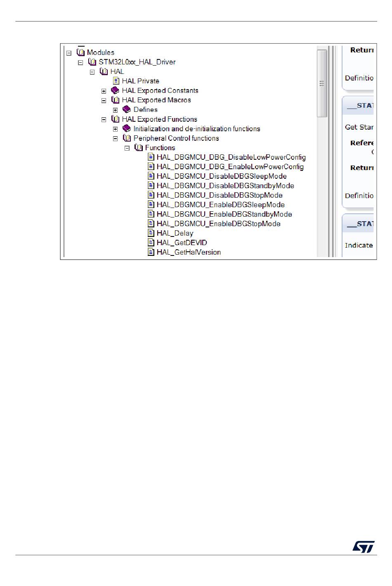Open the HAL_GetDEVID topic
This screenshot has width=392, height=586.
coord(182,242)
